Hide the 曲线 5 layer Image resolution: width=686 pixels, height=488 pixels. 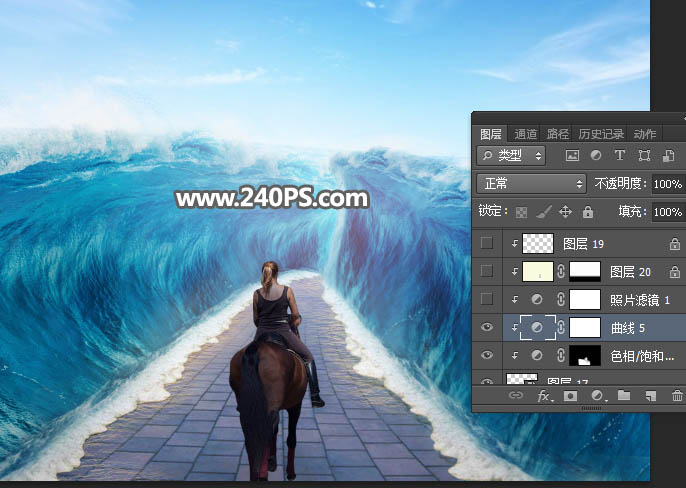point(486,327)
